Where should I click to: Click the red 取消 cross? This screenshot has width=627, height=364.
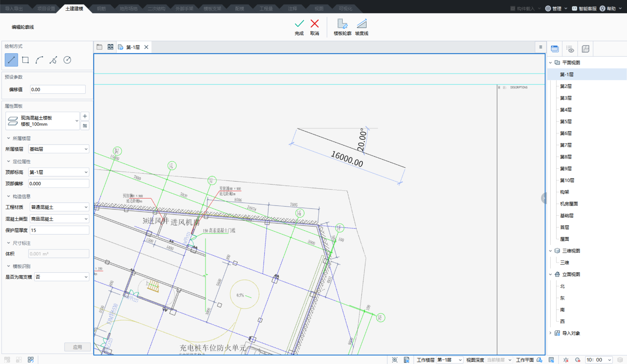click(315, 27)
